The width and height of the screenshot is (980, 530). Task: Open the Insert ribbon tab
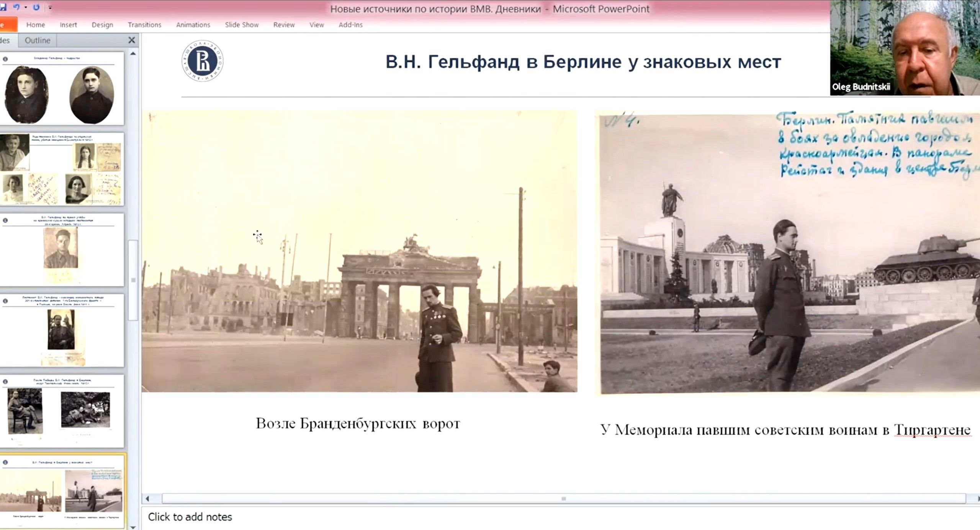(x=68, y=25)
